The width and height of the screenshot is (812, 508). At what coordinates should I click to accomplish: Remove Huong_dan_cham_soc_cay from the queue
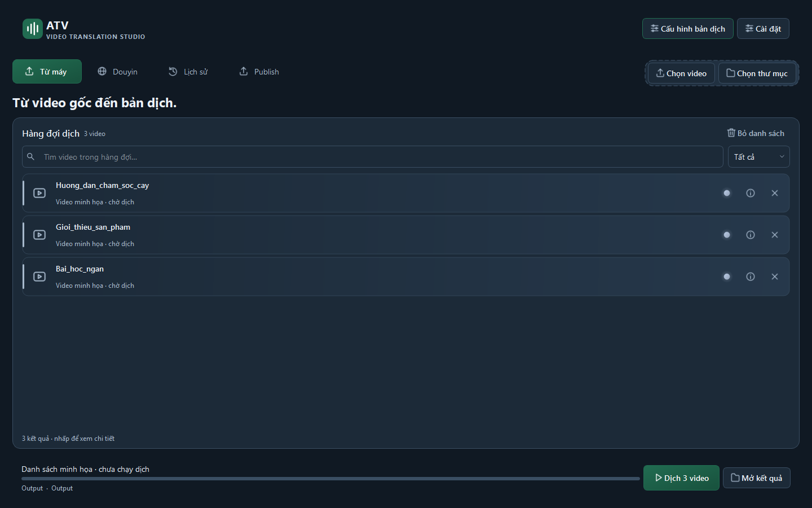[x=775, y=193]
